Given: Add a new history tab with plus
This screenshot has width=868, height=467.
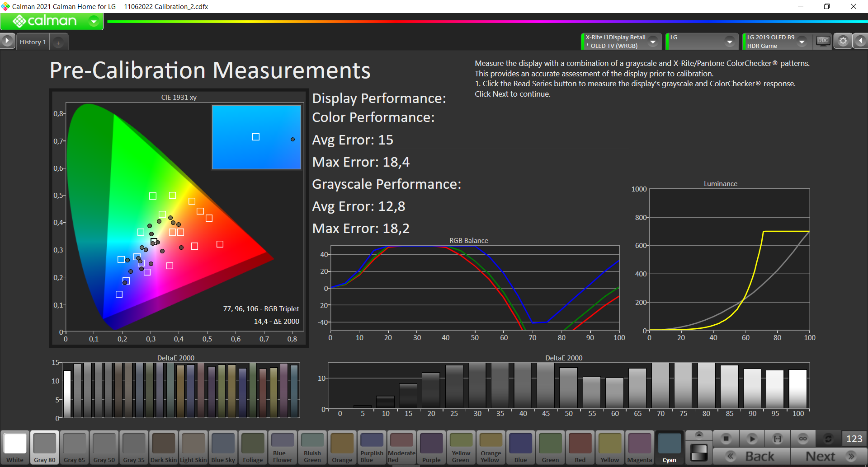Looking at the screenshot, I should [58, 42].
